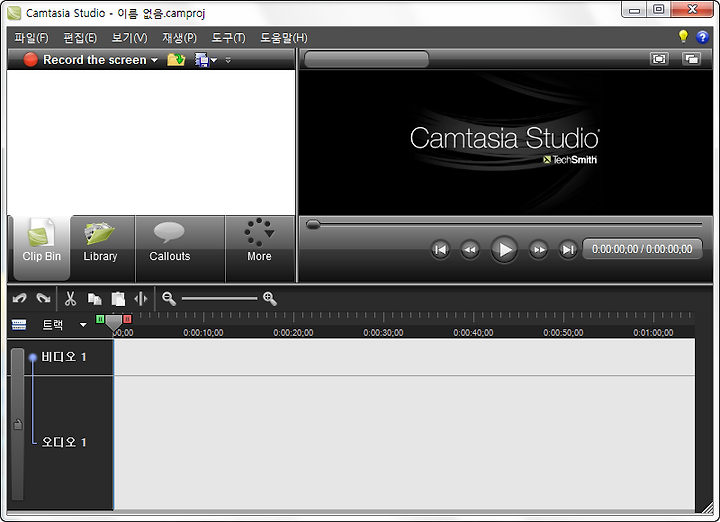Open the 트랙 dropdown menu
This screenshot has height=522, width=720.
point(83,325)
